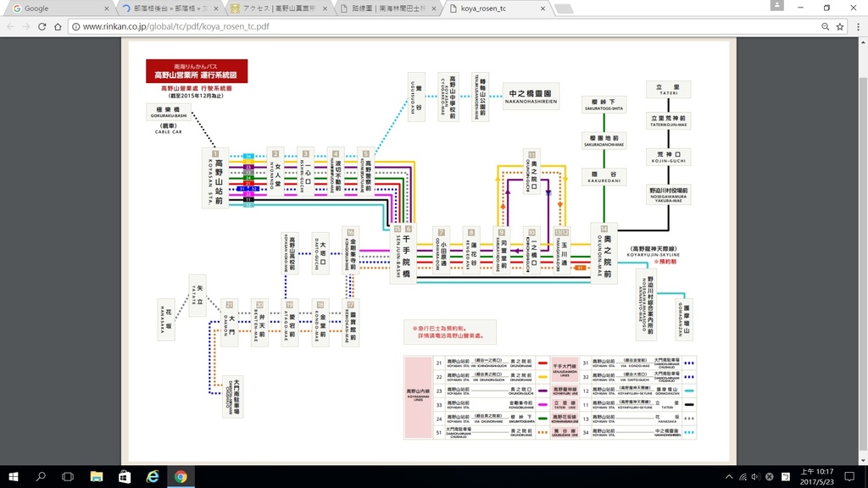Click the Chrome icon on the taskbar
The image size is (868, 488).
click(x=181, y=476)
